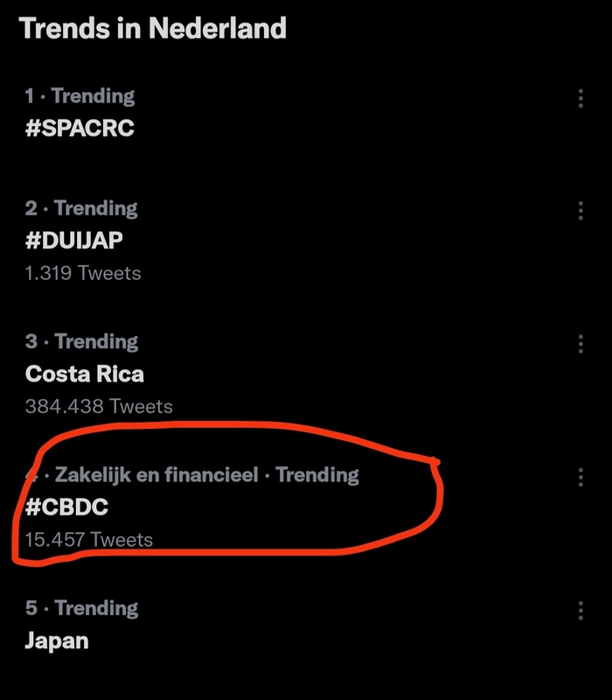Tap three-dot menu next to Japan
612x700 pixels.
tap(581, 610)
